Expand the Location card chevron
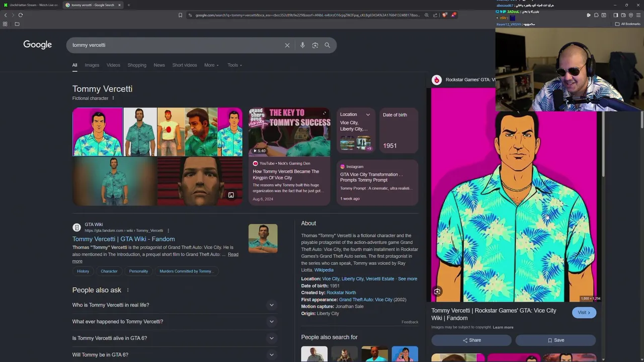 point(368,115)
